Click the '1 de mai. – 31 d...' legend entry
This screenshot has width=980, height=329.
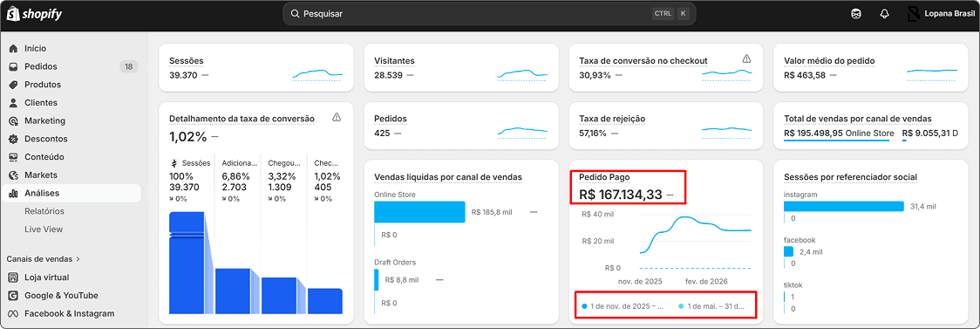tap(711, 306)
